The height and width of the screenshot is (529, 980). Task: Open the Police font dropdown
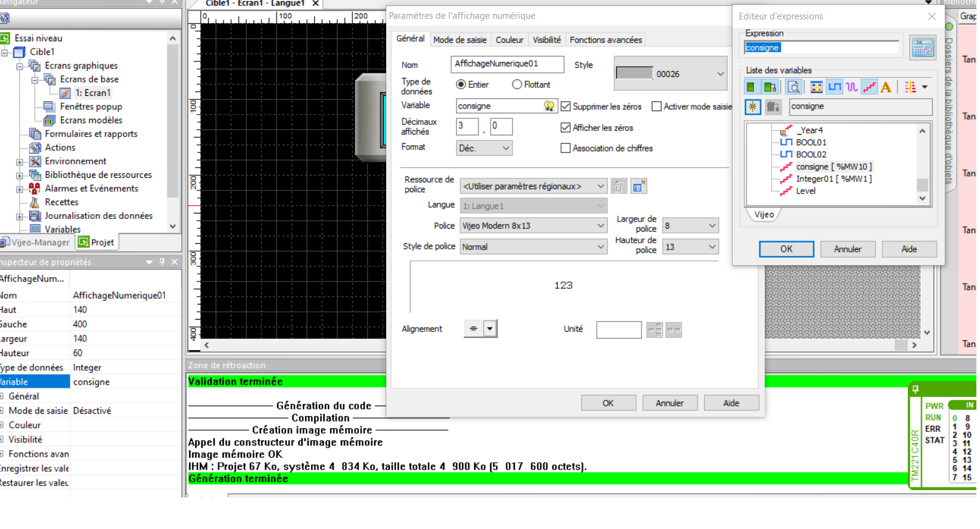click(533, 226)
